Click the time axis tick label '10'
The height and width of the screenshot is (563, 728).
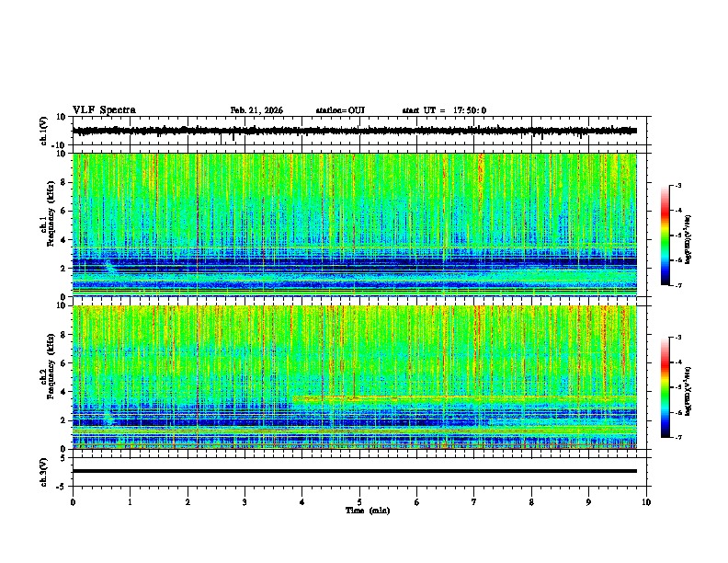pyautogui.click(x=646, y=502)
